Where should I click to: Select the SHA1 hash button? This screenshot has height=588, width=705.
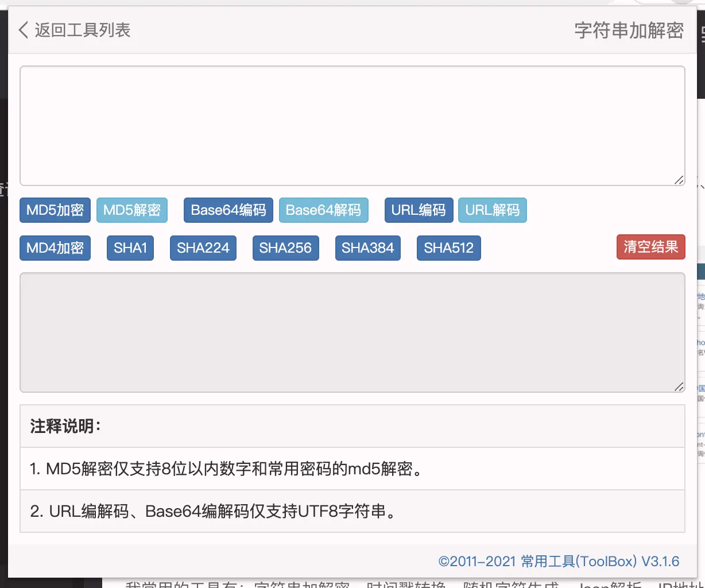coord(130,248)
